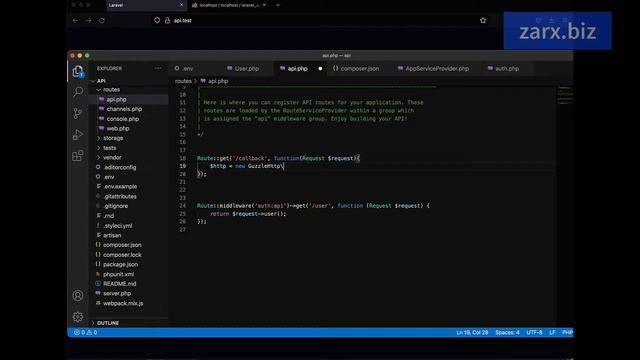This screenshot has height=360, width=640.
Task: Click the errors and warnings status indicator
Action: click(x=86, y=332)
